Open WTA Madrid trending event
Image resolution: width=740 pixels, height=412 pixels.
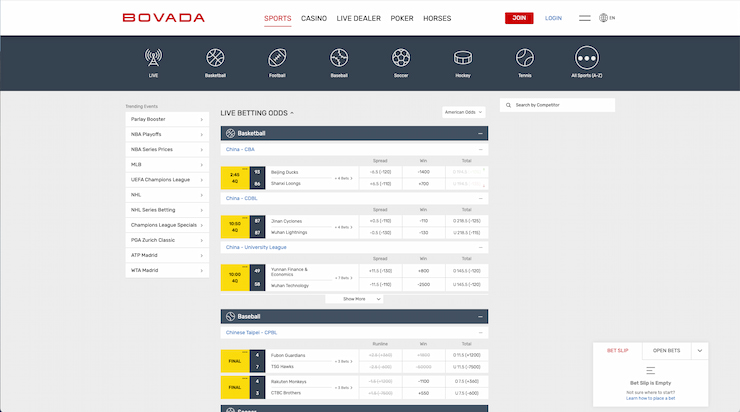pyautogui.click(x=167, y=270)
